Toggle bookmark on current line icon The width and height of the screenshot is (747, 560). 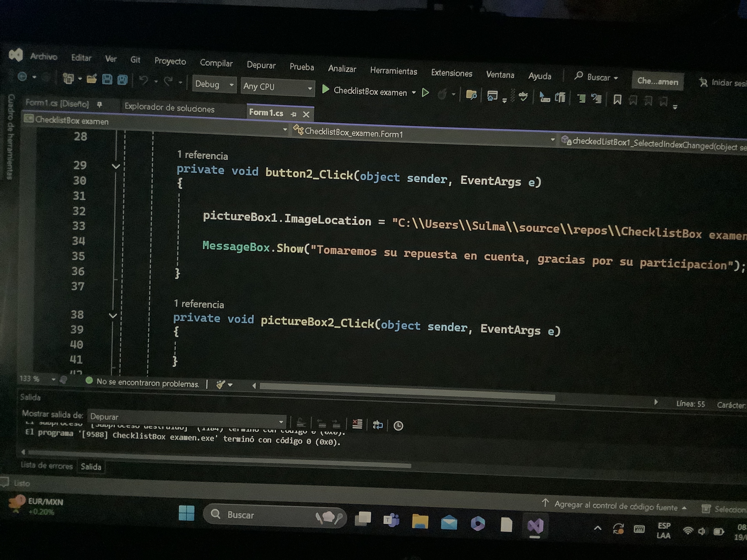[x=617, y=100]
